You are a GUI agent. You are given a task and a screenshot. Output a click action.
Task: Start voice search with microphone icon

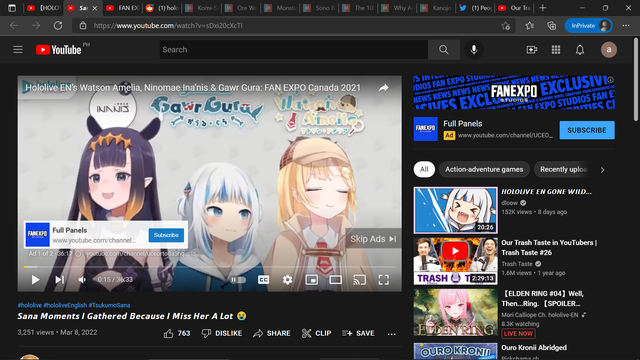click(x=473, y=50)
